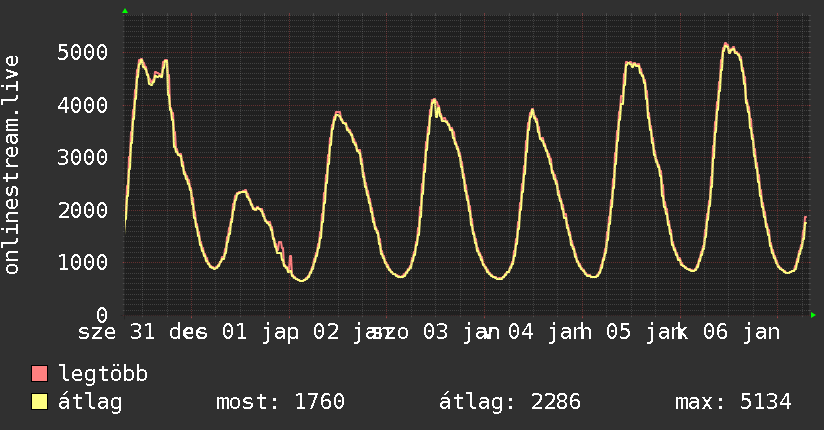Click the '02' date label on x-axis

click(x=326, y=332)
